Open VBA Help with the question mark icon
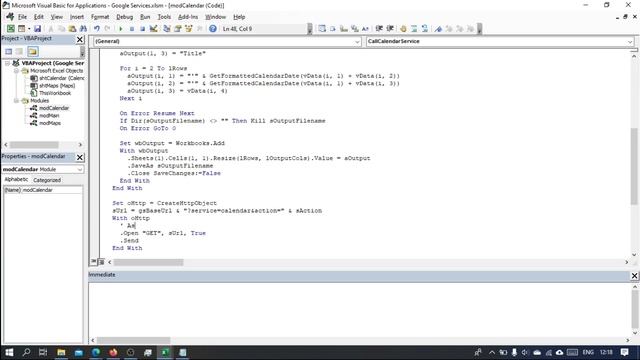Screen dimensions: 640x360 coord(213,29)
